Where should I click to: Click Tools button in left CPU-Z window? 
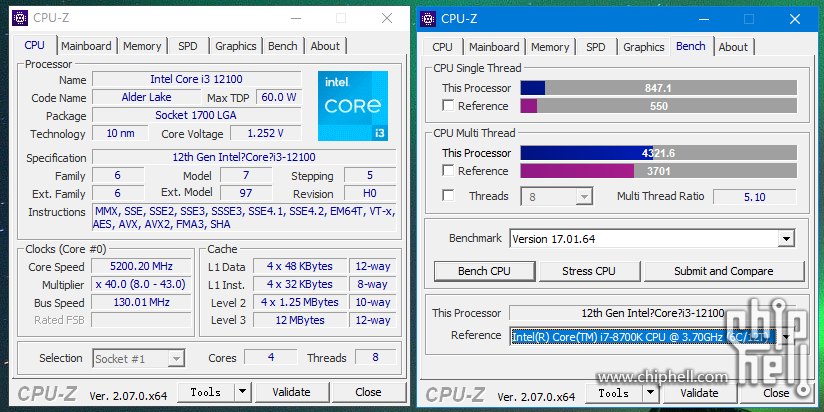206,392
